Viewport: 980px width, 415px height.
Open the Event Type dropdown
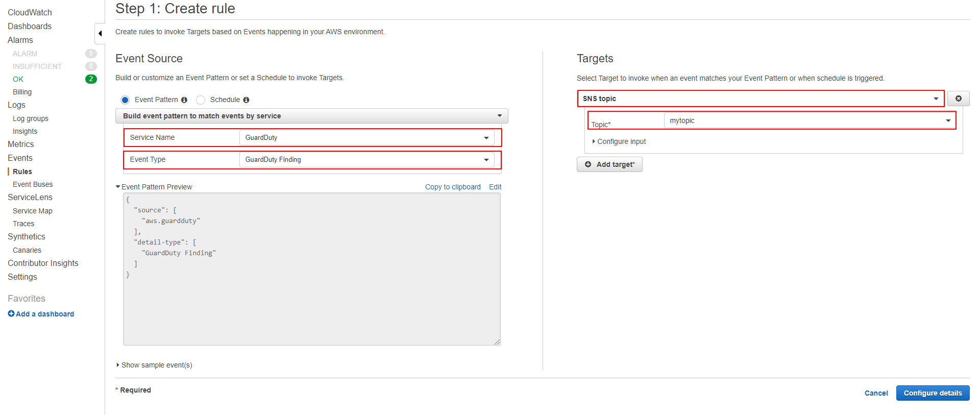(x=366, y=160)
